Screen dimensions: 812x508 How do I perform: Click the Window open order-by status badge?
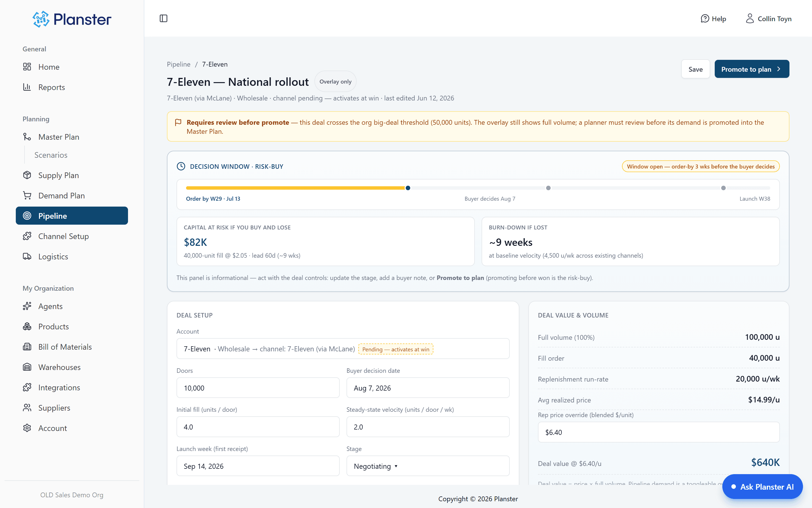701,167
